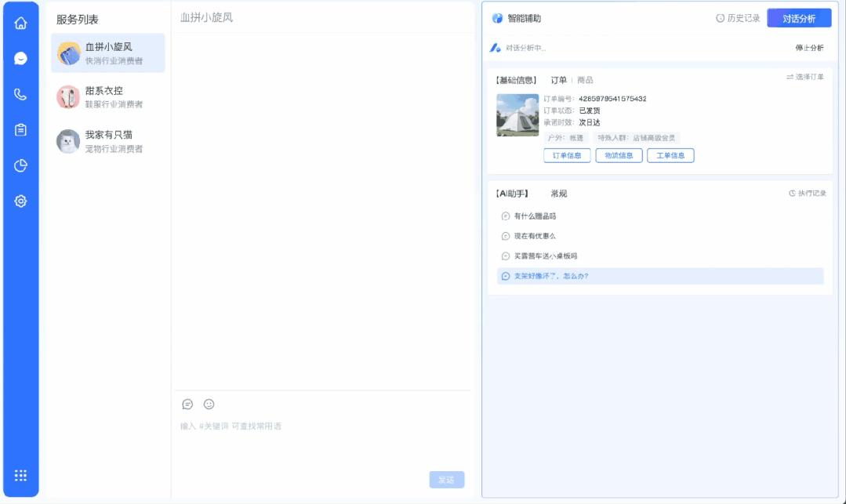Click the avatar of 甜系衣控
The image size is (846, 504).
click(68, 97)
